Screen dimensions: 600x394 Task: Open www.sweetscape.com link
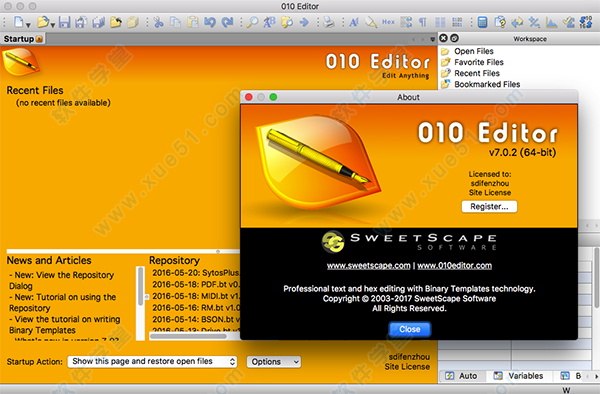point(368,265)
